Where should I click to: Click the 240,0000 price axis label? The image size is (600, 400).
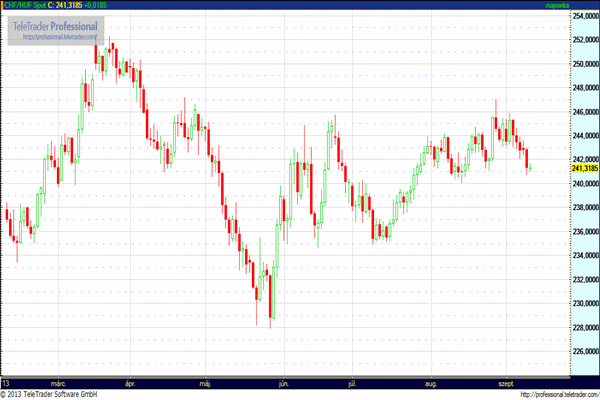[585, 184]
